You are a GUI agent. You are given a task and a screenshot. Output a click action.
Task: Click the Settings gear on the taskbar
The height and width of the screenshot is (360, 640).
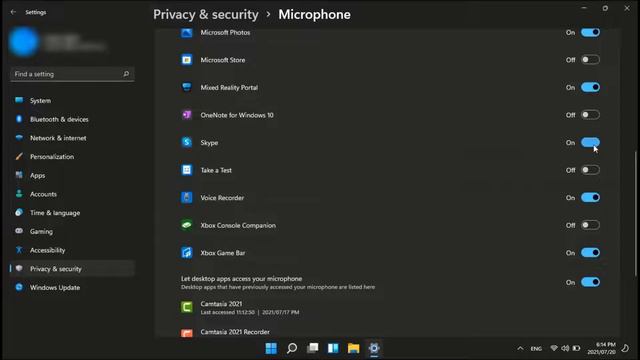pyautogui.click(x=374, y=348)
